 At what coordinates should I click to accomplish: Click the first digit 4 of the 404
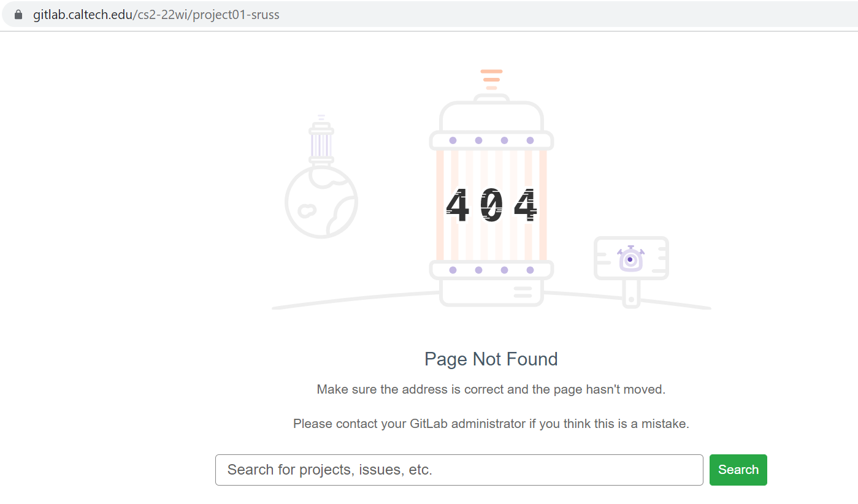(458, 205)
